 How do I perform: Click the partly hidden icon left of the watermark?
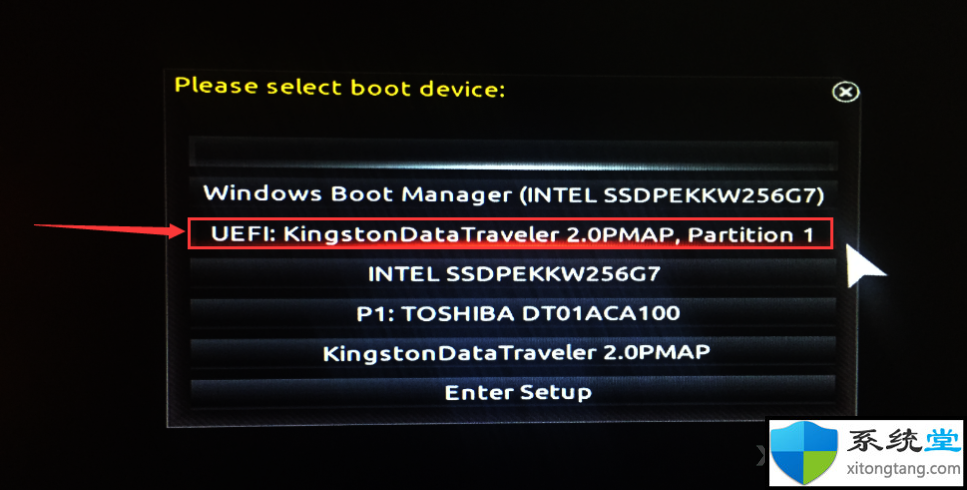[762, 456]
